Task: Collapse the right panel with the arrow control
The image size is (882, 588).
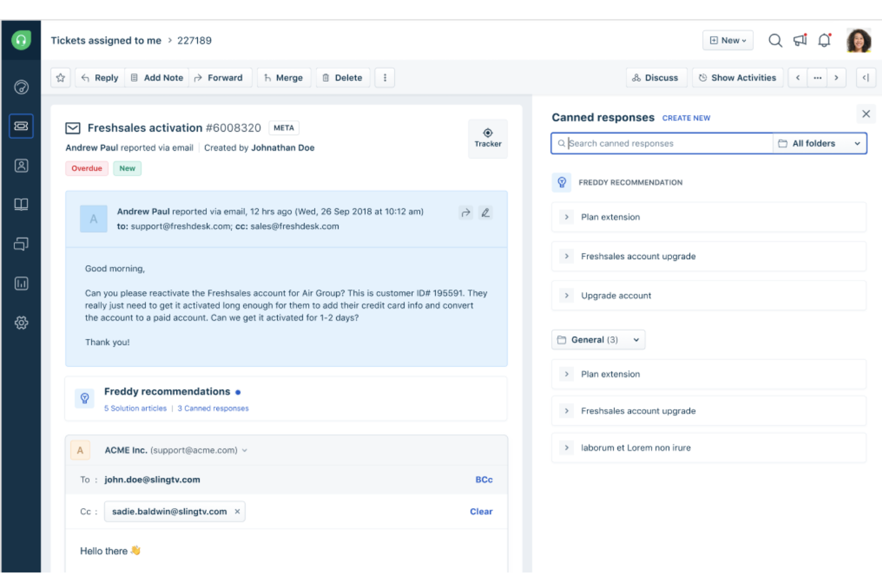Action: (x=866, y=77)
